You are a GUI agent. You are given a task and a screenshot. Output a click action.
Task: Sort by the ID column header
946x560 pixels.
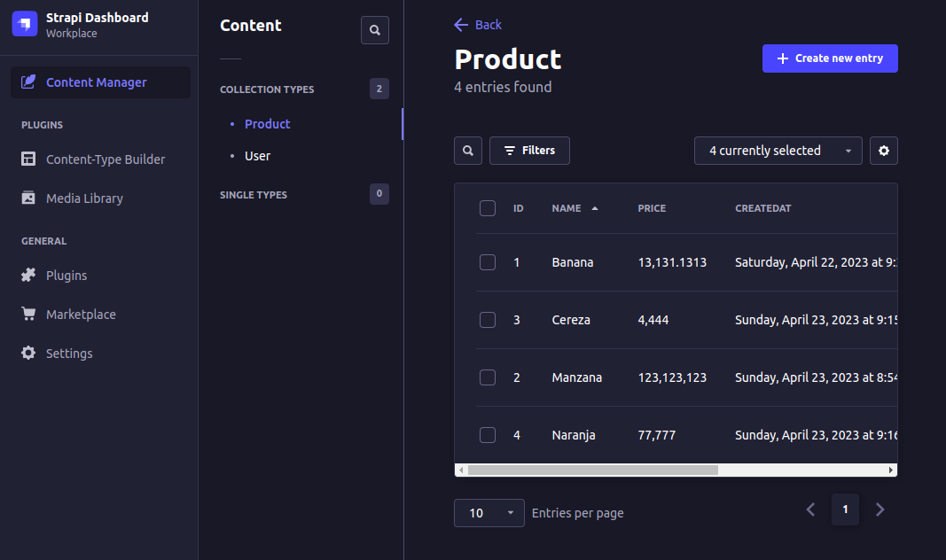point(519,208)
